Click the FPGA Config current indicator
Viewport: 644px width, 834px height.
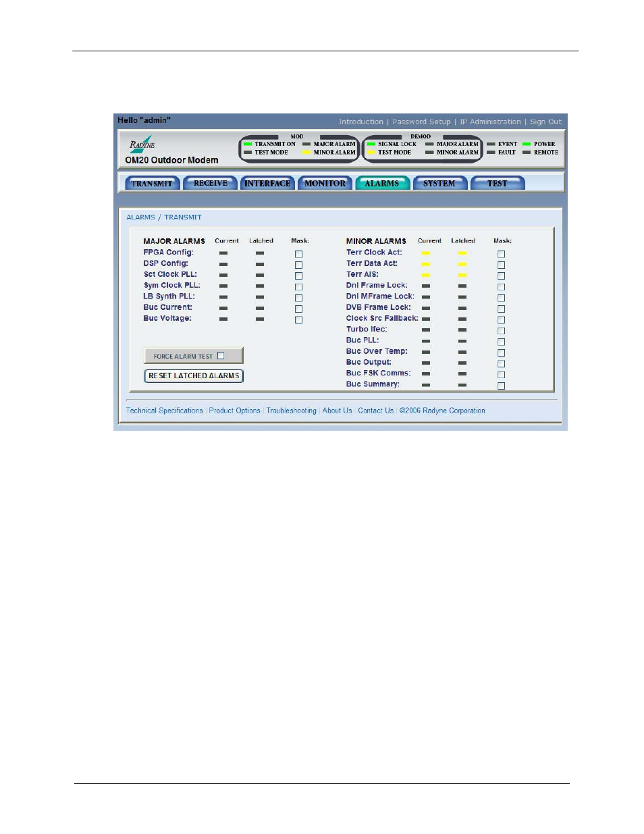[223, 253]
